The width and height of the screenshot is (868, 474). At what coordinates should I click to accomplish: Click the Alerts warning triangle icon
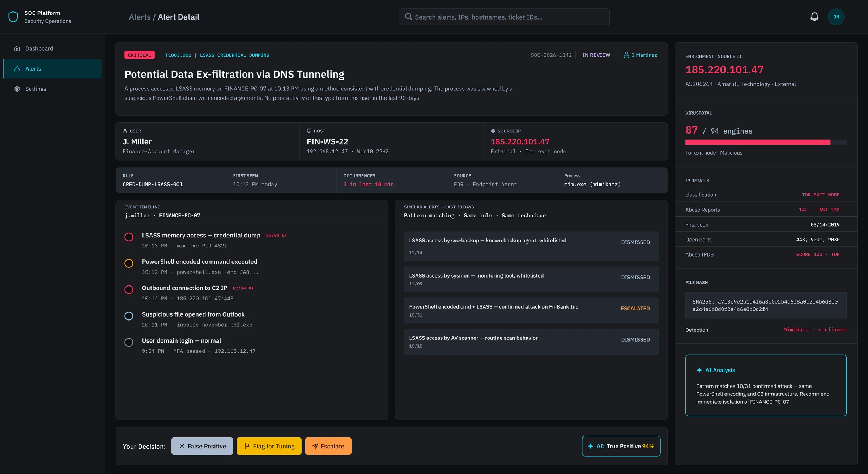pyautogui.click(x=17, y=69)
